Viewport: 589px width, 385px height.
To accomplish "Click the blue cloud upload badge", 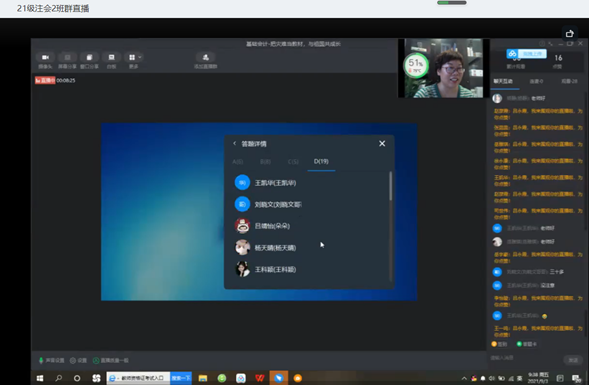I will (526, 54).
